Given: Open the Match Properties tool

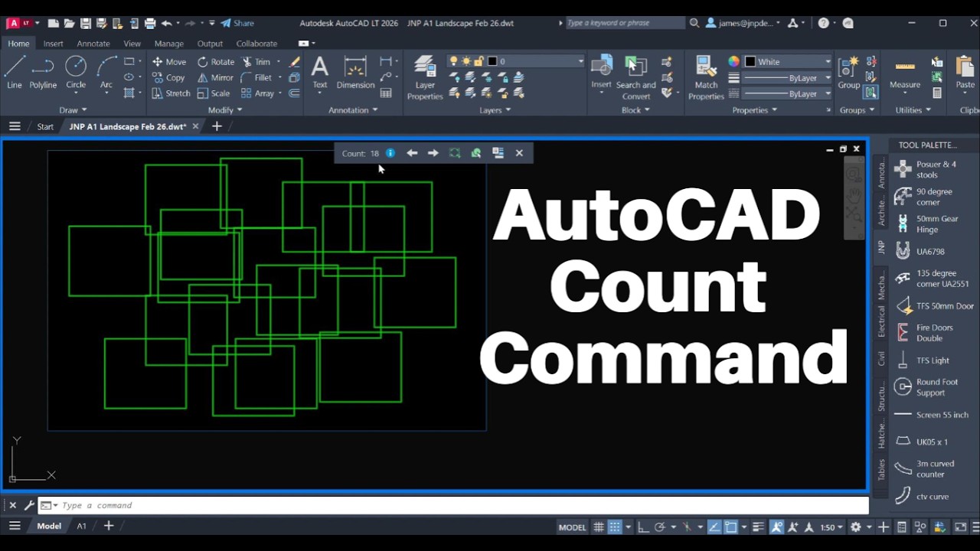Looking at the screenshot, I should [706, 78].
